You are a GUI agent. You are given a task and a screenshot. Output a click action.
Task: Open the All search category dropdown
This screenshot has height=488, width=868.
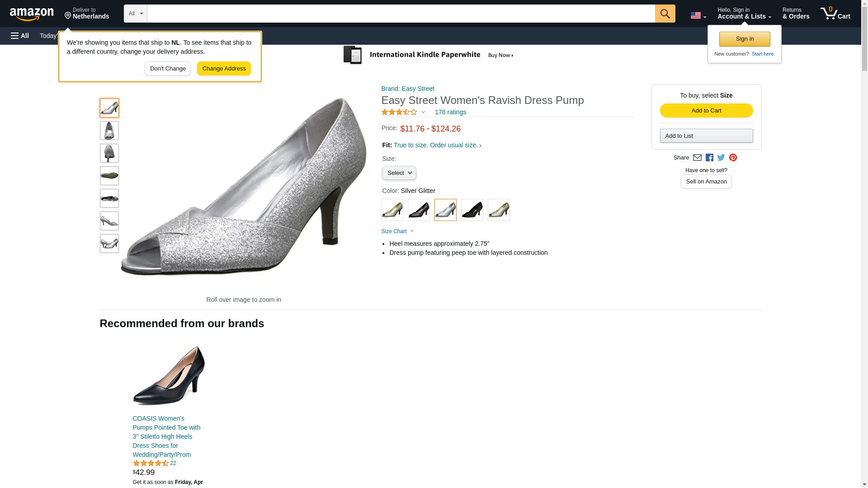(136, 14)
